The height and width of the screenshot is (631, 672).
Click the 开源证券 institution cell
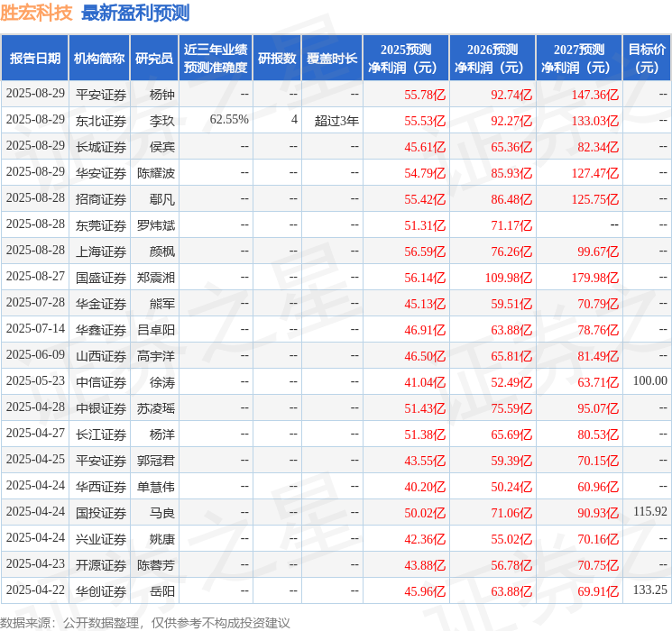(101, 565)
